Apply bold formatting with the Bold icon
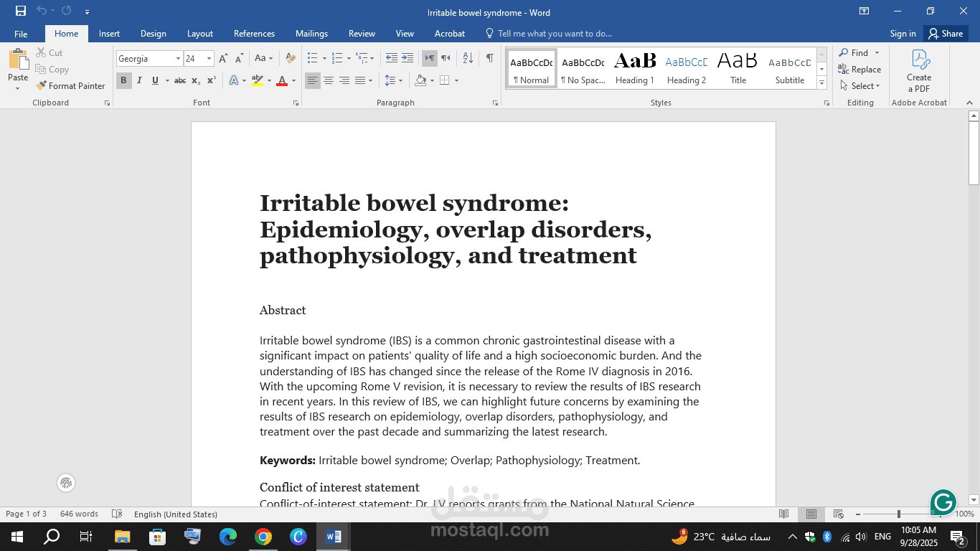The image size is (980, 551). (x=123, y=80)
